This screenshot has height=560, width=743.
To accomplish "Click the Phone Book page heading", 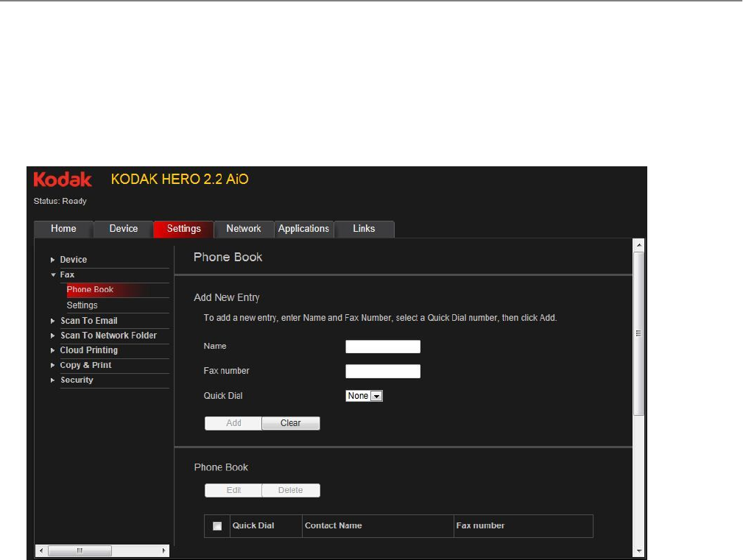I will (x=228, y=257).
